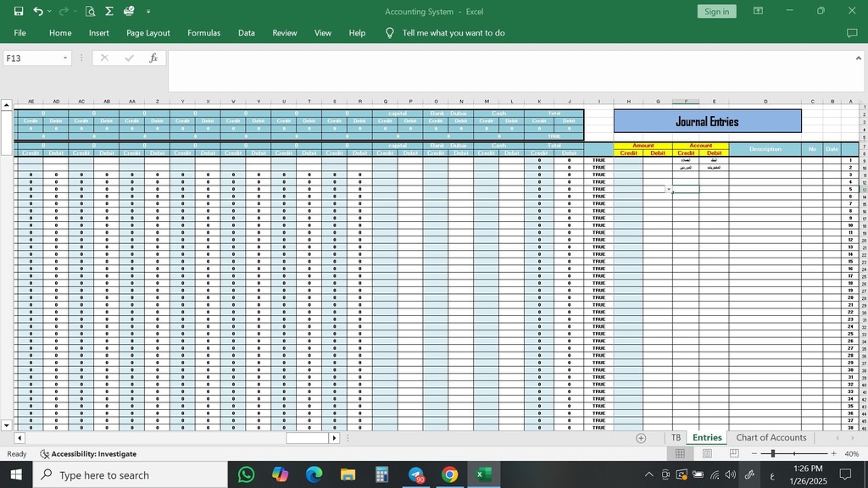Undo the last action
Viewport: 868px width, 488px height.
point(37,11)
